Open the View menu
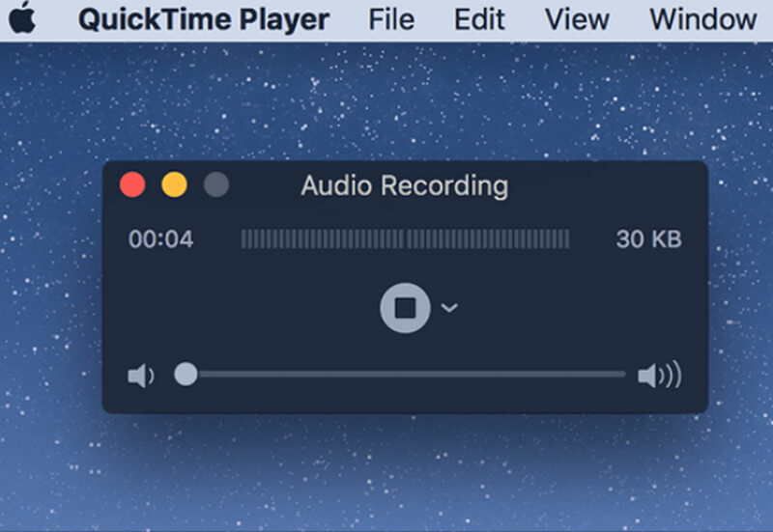 [577, 19]
